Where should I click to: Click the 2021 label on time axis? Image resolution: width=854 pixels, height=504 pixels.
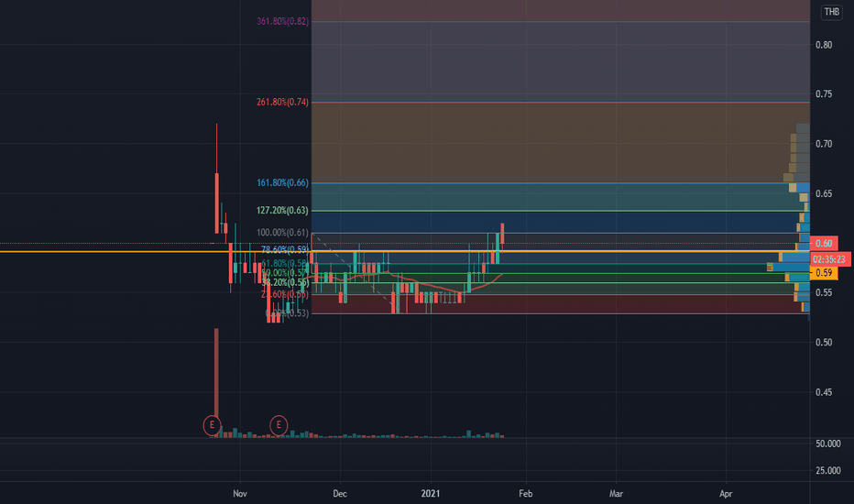pos(431,494)
